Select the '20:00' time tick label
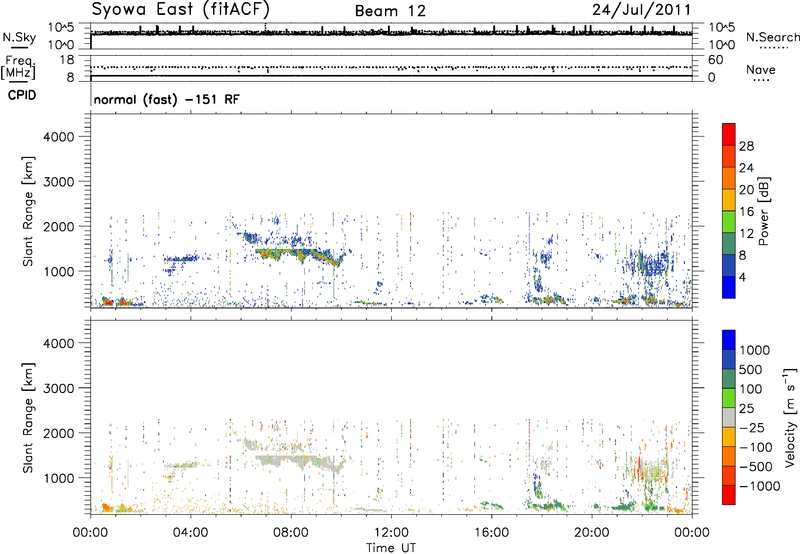 (592, 533)
